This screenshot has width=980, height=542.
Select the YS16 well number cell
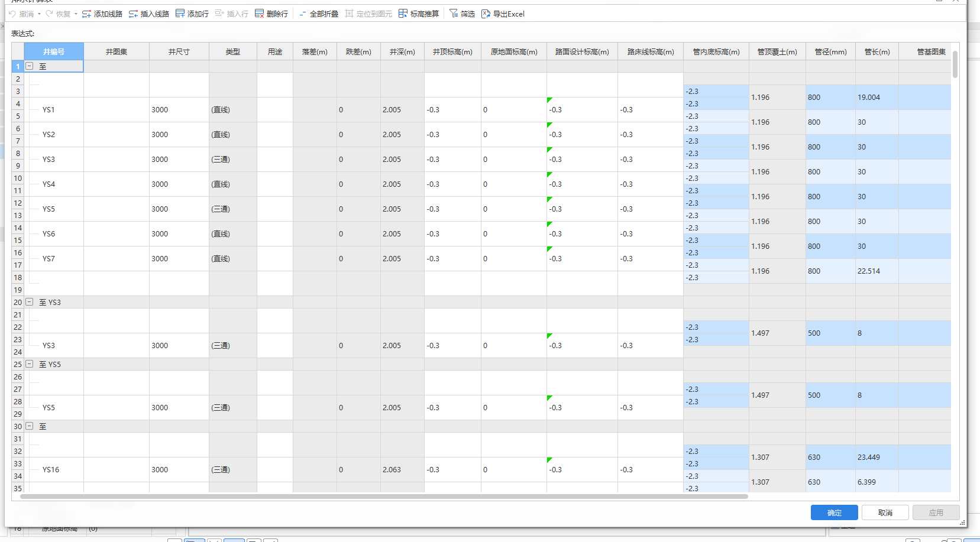coord(54,470)
